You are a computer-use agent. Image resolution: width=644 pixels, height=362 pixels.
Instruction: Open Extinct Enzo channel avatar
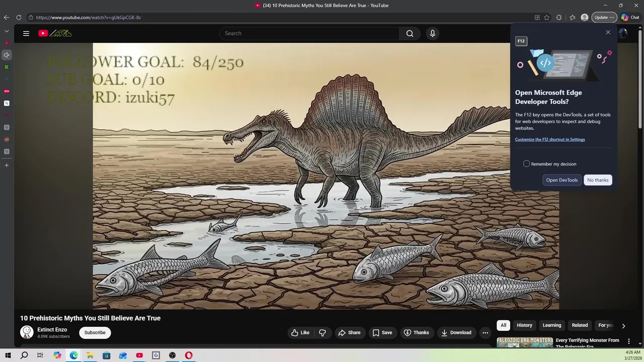point(27,332)
